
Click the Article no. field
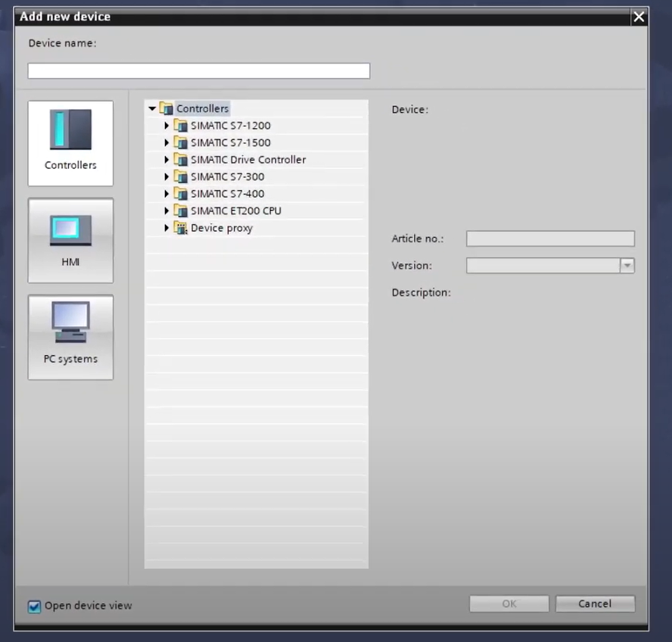pos(550,239)
